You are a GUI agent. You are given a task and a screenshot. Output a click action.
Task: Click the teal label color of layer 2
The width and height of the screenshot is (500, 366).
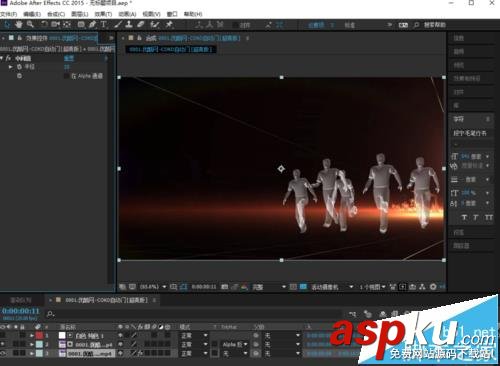click(x=39, y=344)
